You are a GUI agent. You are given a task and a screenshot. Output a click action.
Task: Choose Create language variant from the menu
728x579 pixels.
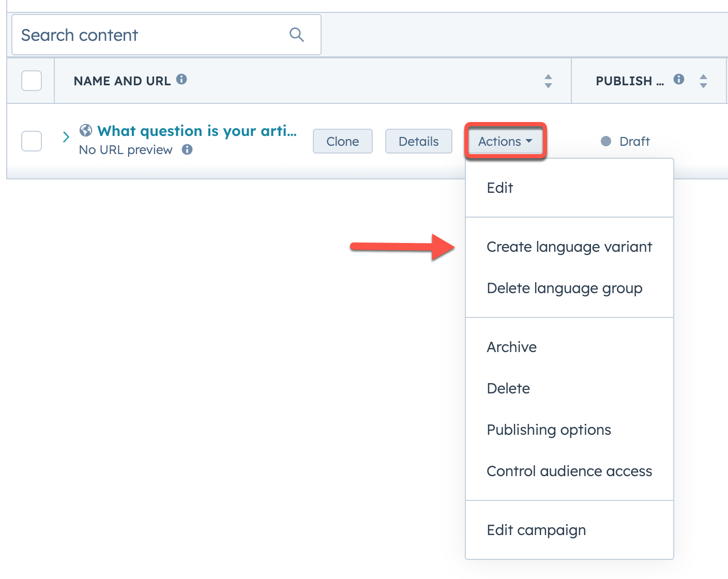pyautogui.click(x=569, y=247)
